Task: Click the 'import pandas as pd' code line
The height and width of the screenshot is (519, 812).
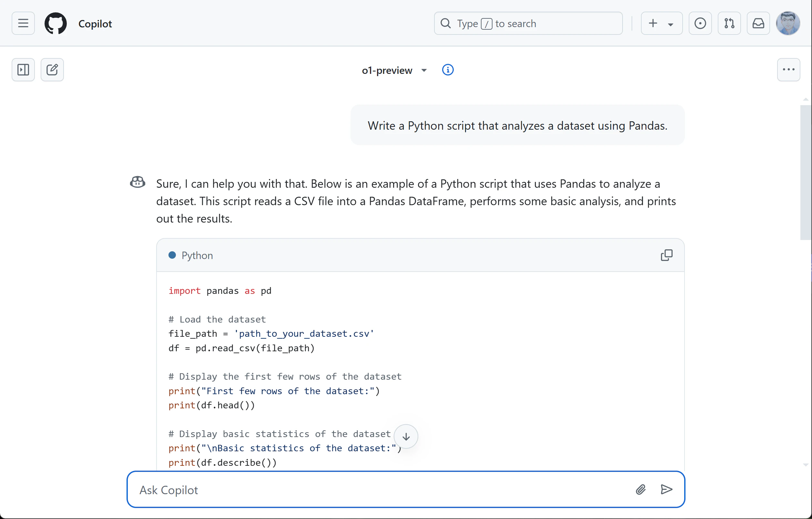Action: 220,291
